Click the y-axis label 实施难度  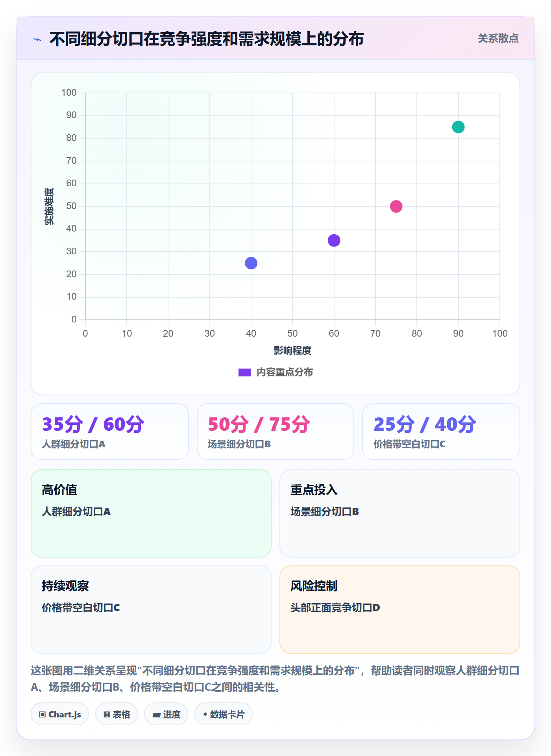(49, 206)
